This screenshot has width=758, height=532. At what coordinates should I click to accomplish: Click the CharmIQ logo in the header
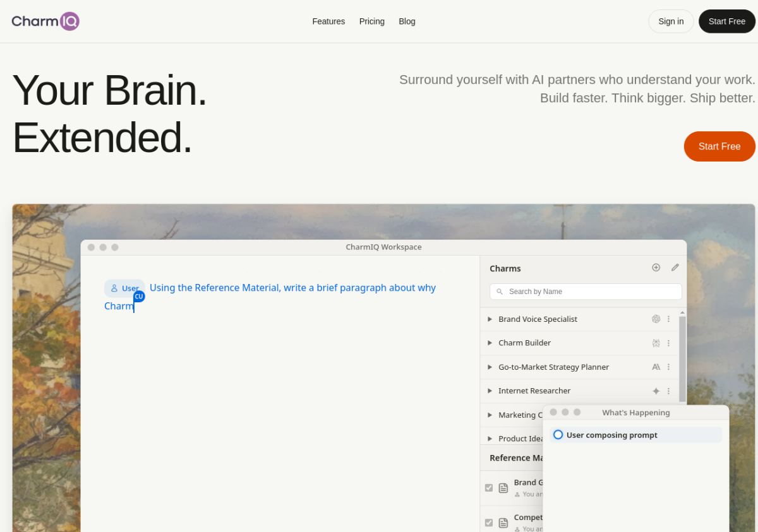[x=45, y=21]
